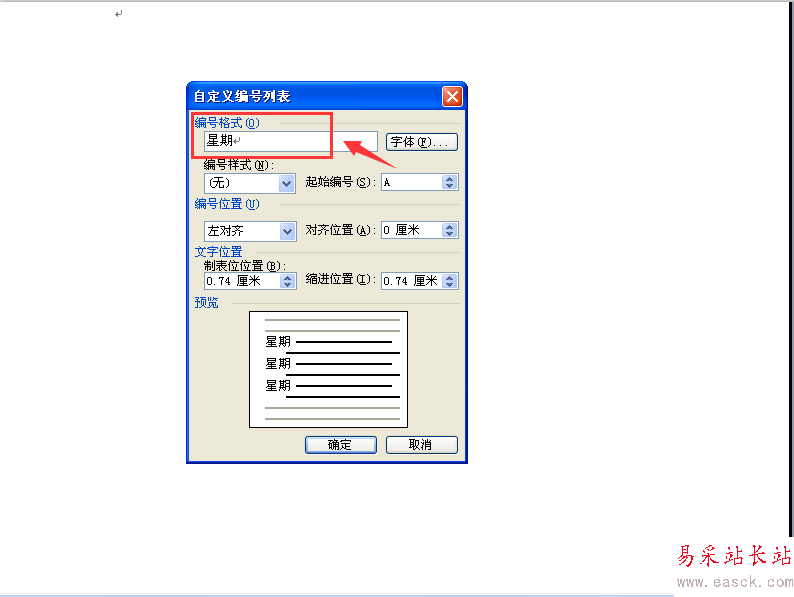Click the 编号位置(U) section label
The image size is (794, 597).
(x=227, y=204)
